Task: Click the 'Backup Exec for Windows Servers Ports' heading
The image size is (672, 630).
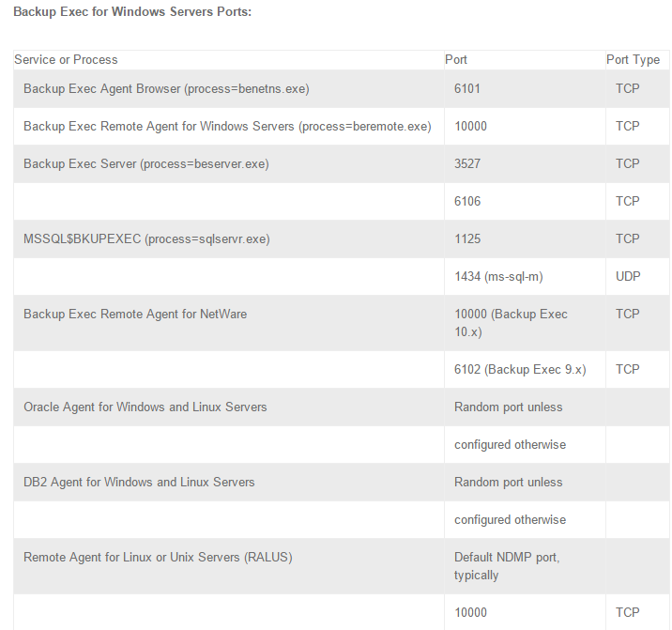Action: point(132,11)
